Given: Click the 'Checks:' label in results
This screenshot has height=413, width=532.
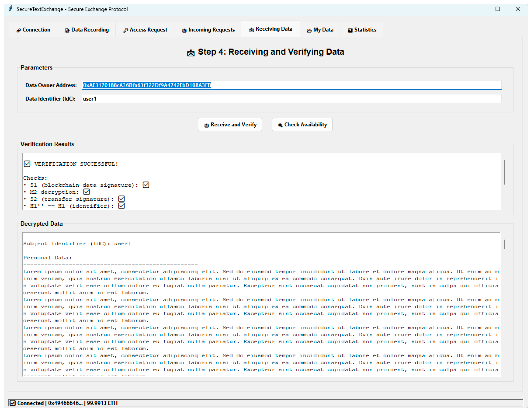Looking at the screenshot, I should (x=35, y=178).
